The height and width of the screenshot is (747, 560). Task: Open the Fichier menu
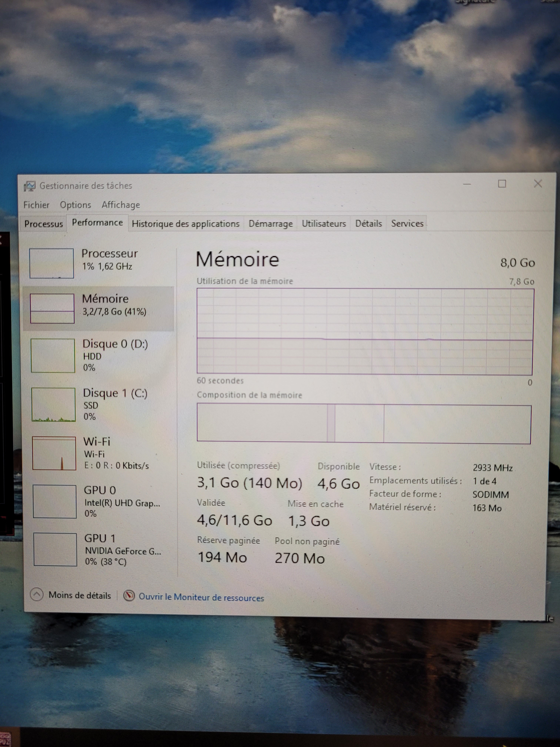click(x=36, y=205)
